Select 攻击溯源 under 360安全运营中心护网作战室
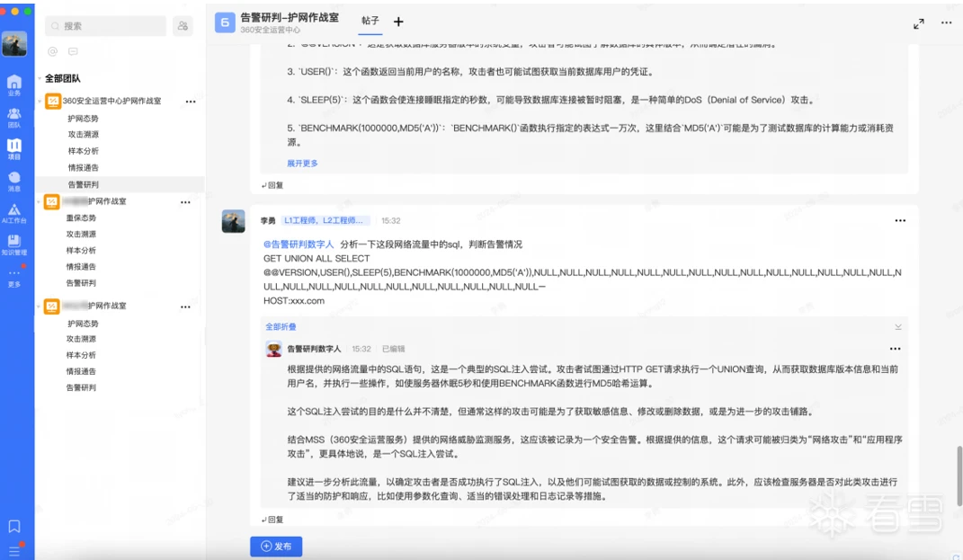 [x=83, y=135]
